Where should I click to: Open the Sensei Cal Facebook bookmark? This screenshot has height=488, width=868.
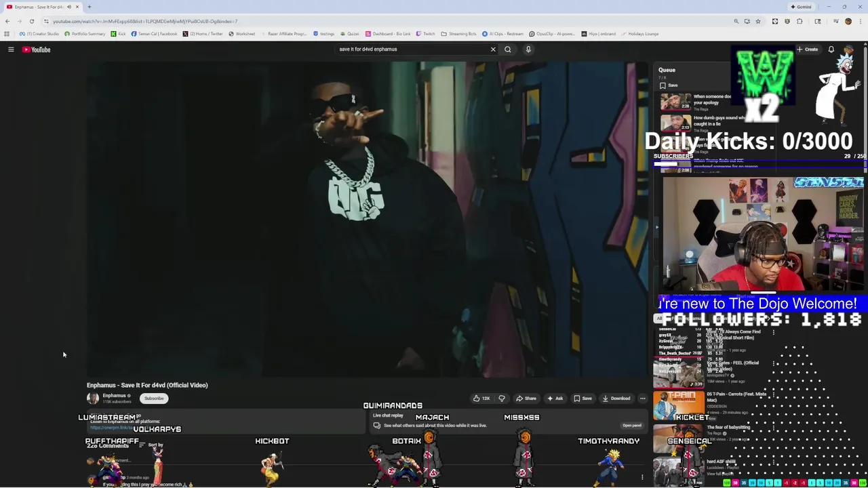(154, 34)
